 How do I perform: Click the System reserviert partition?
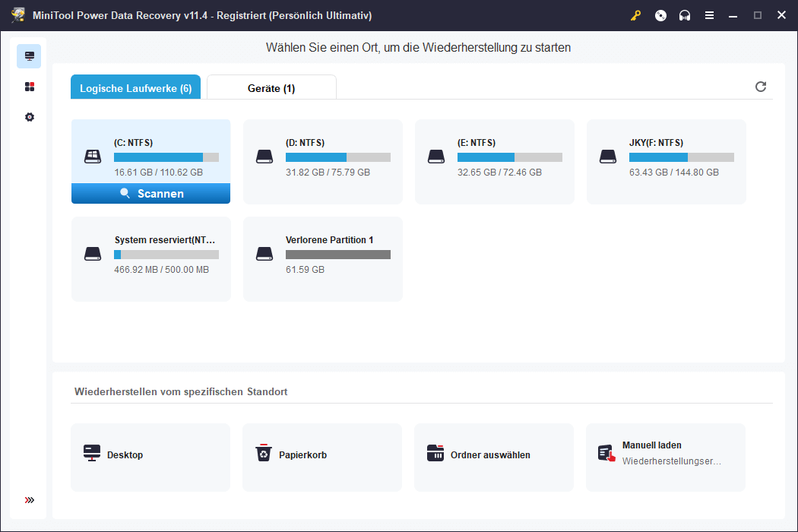pyautogui.click(x=150, y=258)
